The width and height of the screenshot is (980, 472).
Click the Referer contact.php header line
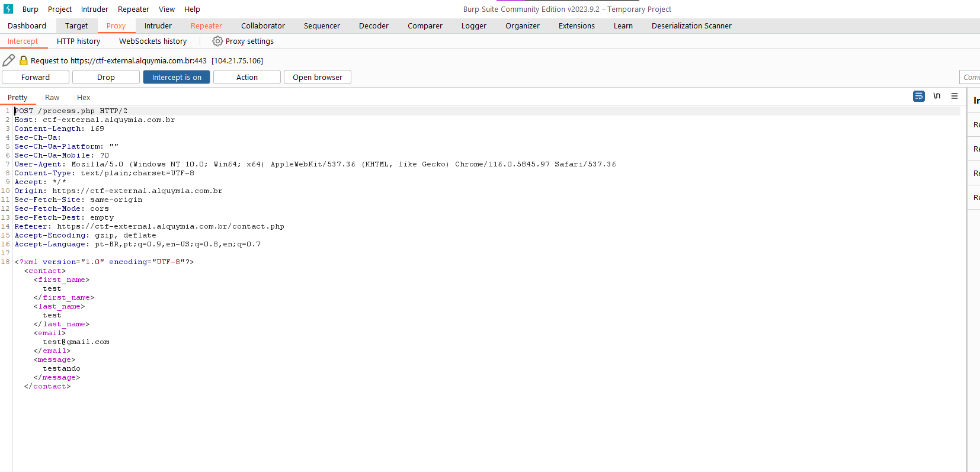(x=149, y=226)
